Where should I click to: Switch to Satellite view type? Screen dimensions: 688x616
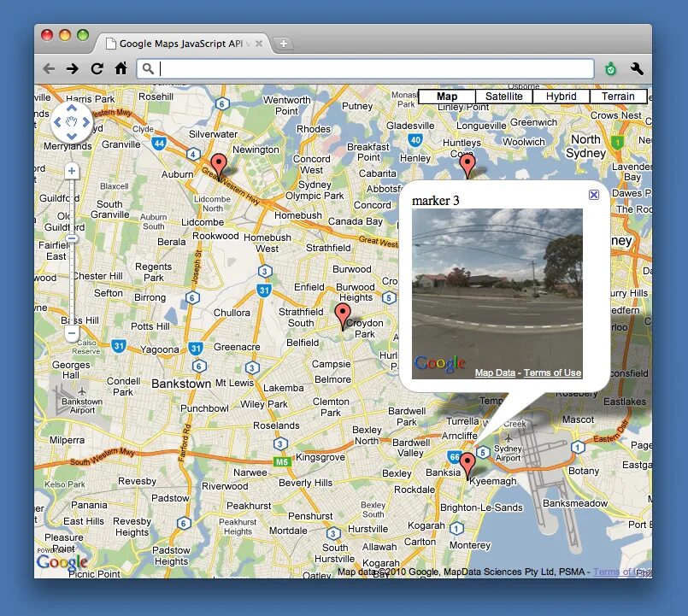coord(503,97)
